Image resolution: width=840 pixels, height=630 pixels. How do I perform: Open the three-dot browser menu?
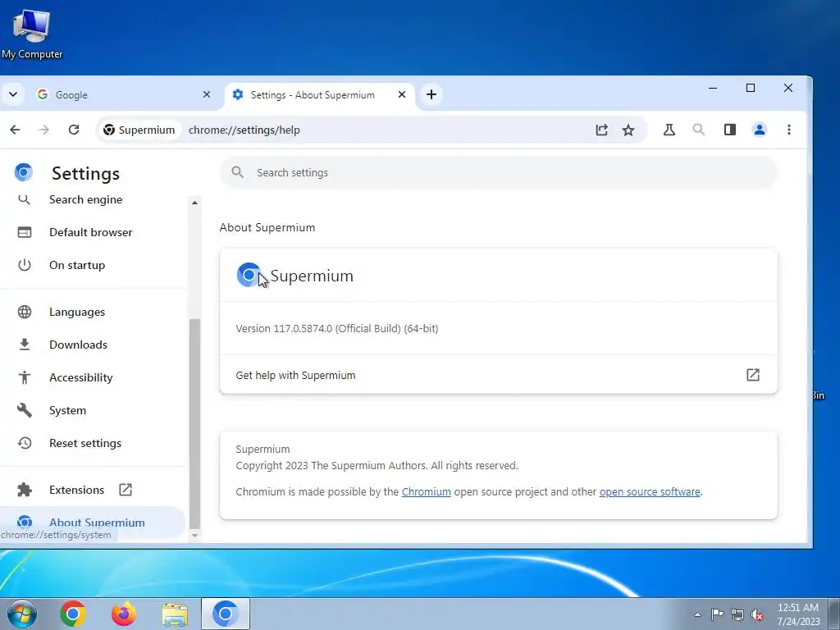click(x=789, y=130)
